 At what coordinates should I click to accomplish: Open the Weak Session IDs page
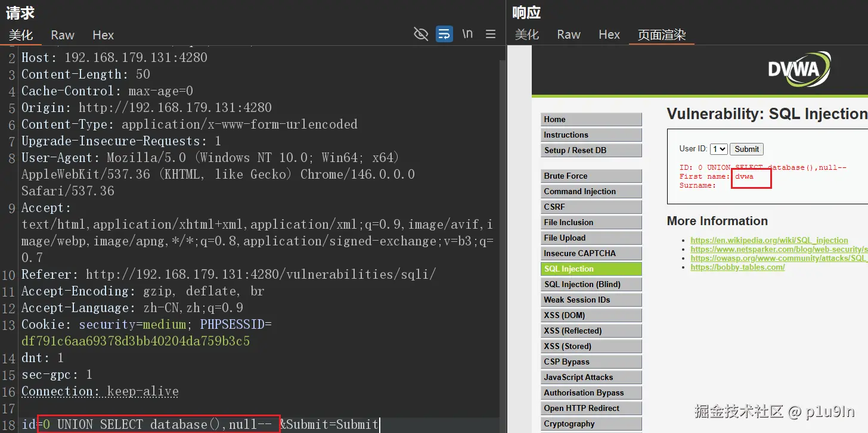tap(591, 300)
